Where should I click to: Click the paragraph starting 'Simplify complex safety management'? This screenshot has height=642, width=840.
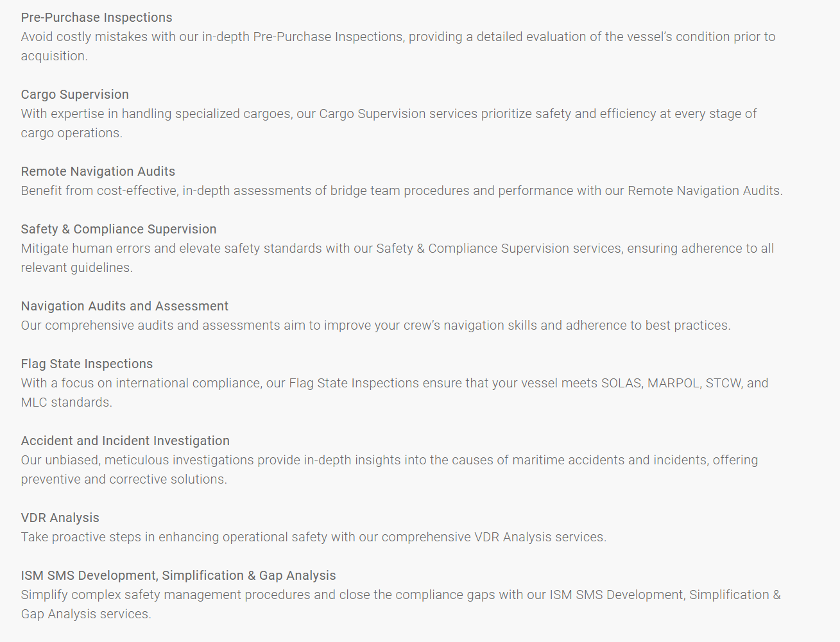click(400, 595)
